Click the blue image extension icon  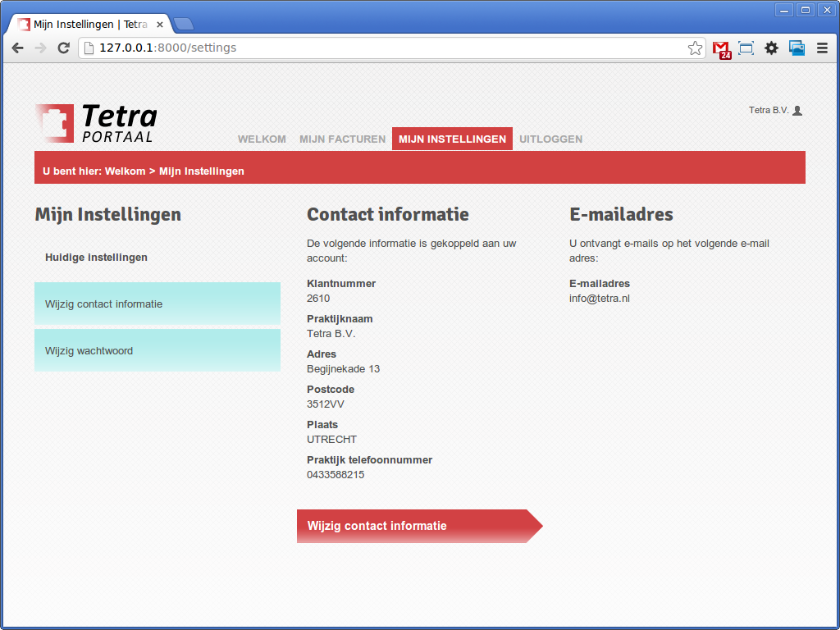point(797,48)
